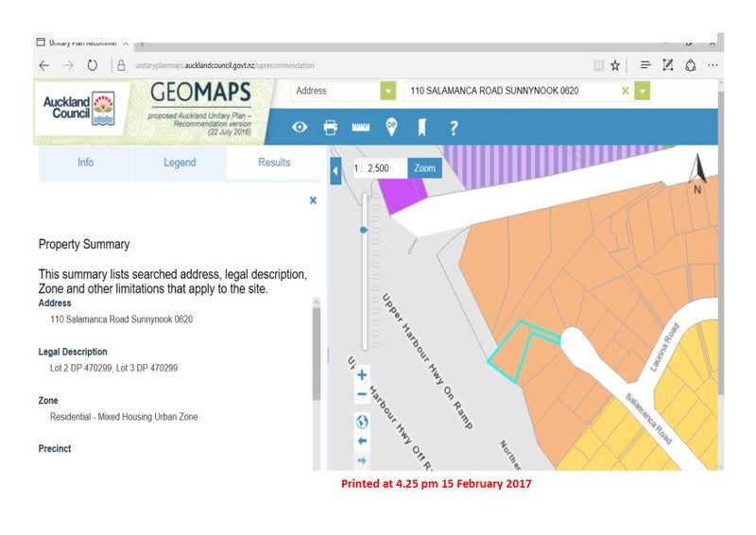756x535 pixels.
Task: Collapse the side panel with arrow
Action: (x=335, y=171)
